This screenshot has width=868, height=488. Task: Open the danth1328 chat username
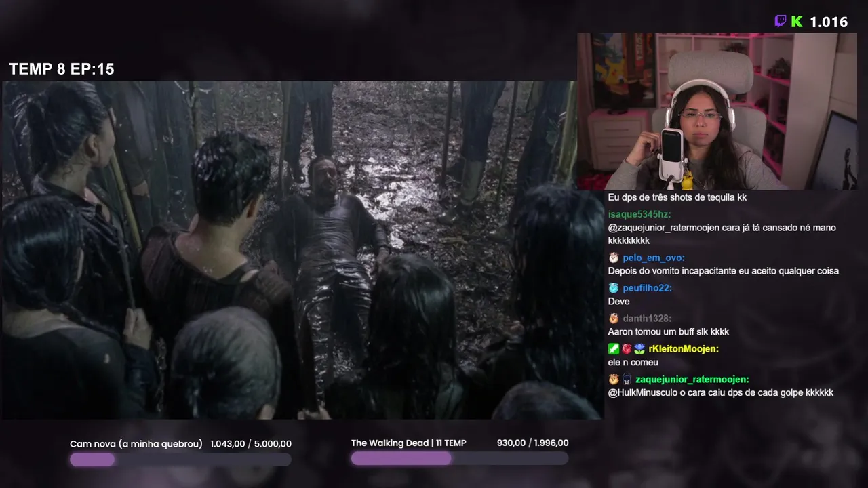[x=647, y=319]
